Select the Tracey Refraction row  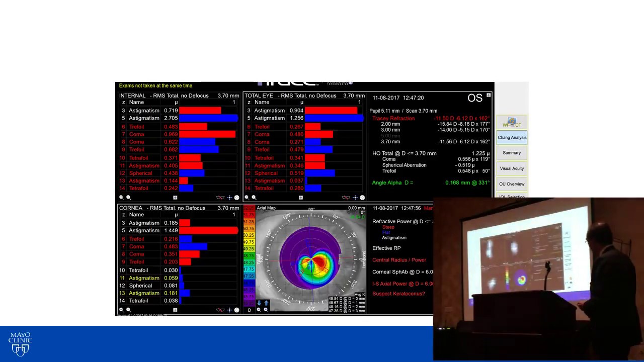(431, 118)
